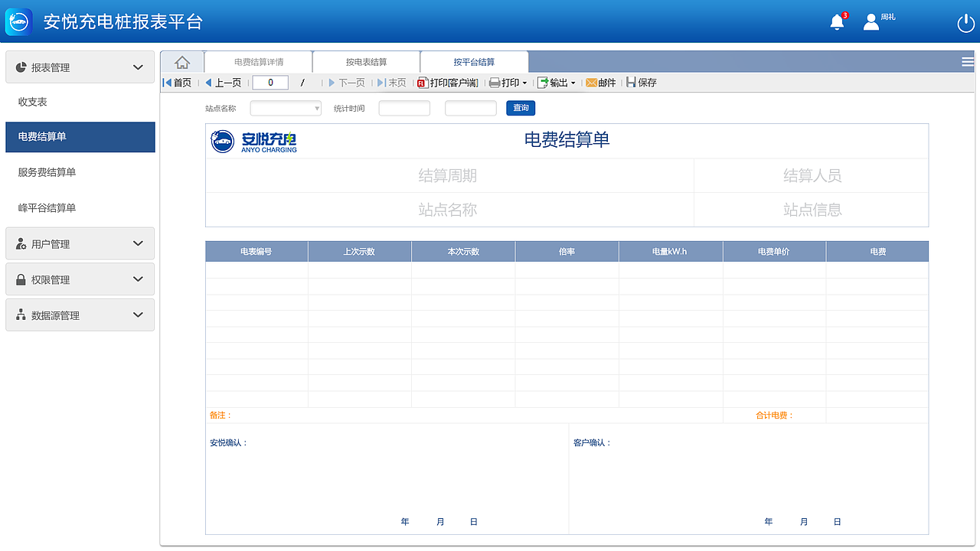Open the notification bell with 3 alerts

836,21
